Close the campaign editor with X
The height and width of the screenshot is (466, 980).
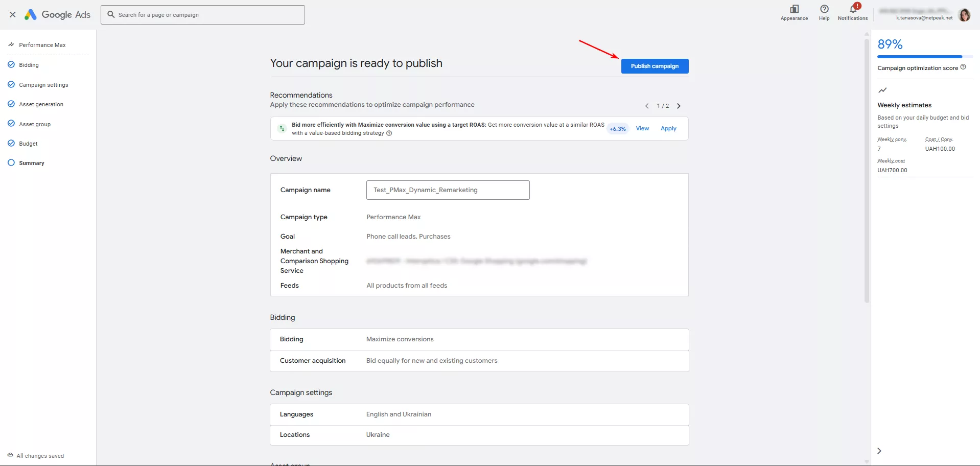(13, 15)
